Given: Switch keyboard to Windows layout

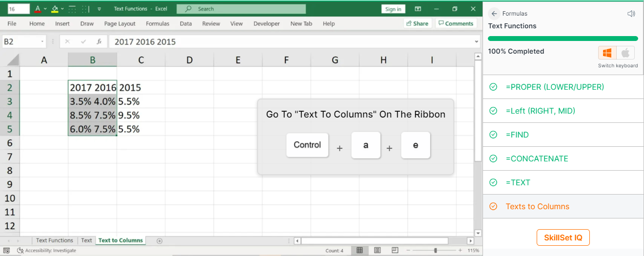Looking at the screenshot, I should coord(607,53).
